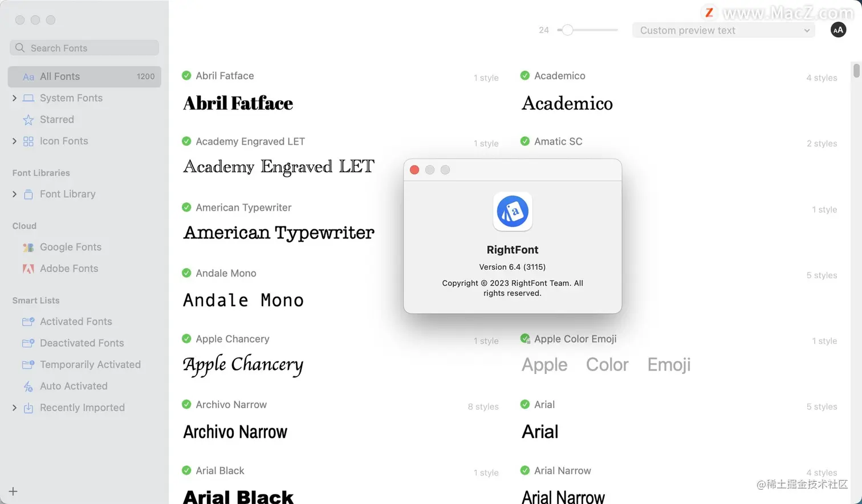This screenshot has height=504, width=862.
Task: Click '2 styles' beside Amatic SC
Action: (822, 143)
